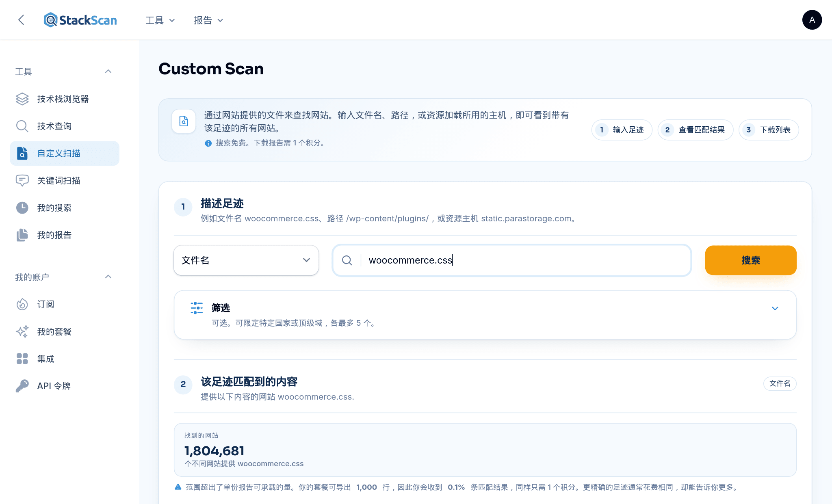Click the 我的报告 documents icon
832x504 pixels.
[22, 235]
